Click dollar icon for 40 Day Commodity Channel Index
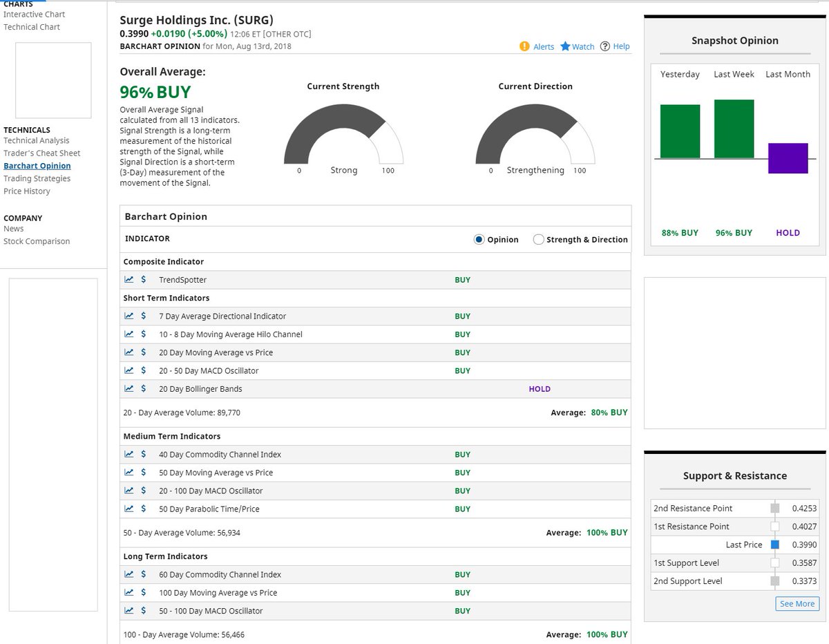This screenshot has width=829, height=644. [x=144, y=454]
